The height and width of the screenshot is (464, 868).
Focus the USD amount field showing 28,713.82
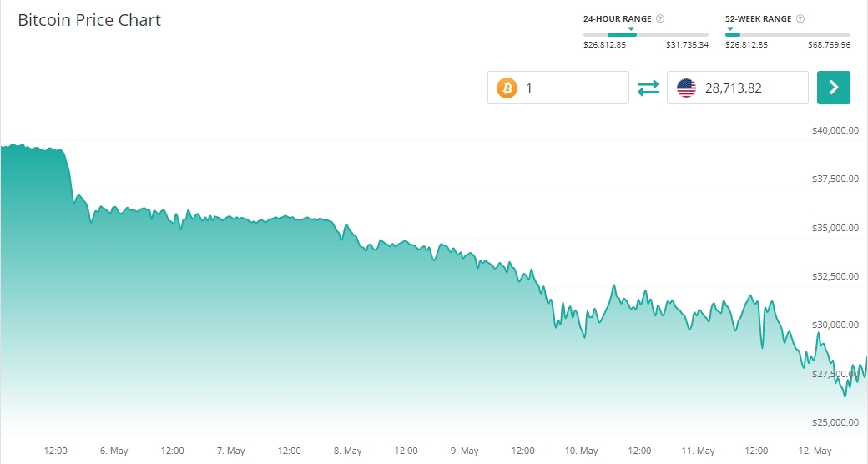point(751,88)
